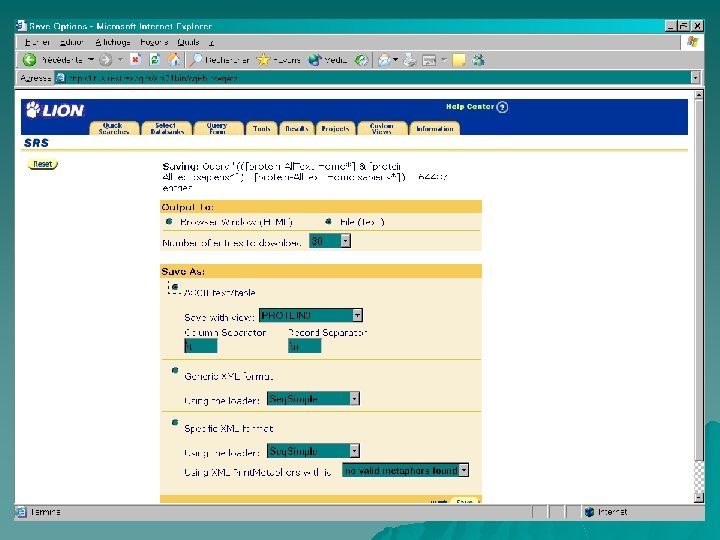Go to the home page icon

(174, 60)
